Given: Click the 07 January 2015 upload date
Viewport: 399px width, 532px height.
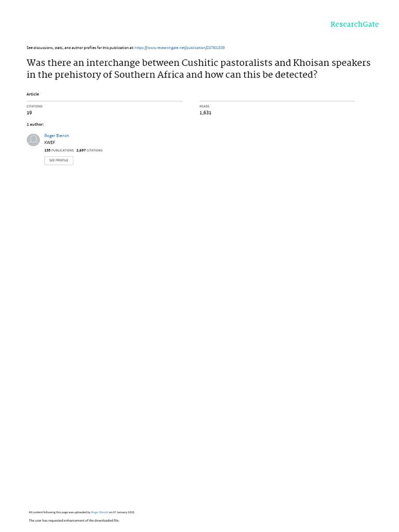Looking at the screenshot, I should (x=124, y=512).
